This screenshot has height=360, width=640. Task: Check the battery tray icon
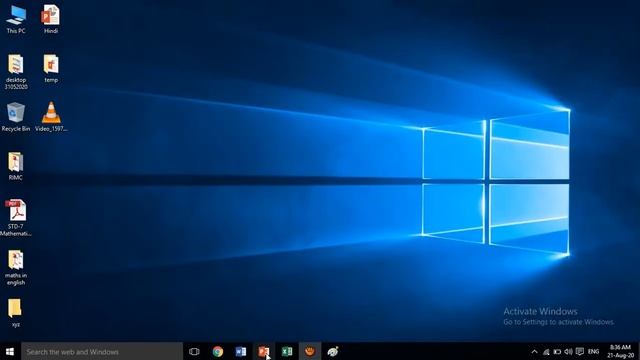pos(557,351)
